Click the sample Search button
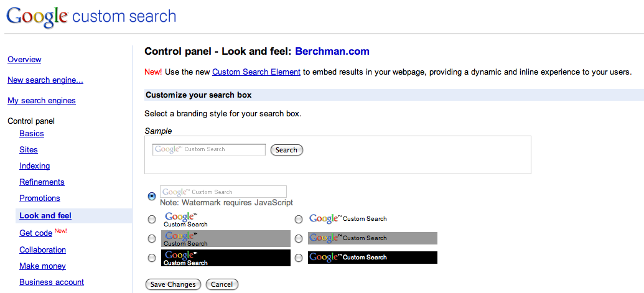This screenshot has width=644, height=293. tap(287, 150)
